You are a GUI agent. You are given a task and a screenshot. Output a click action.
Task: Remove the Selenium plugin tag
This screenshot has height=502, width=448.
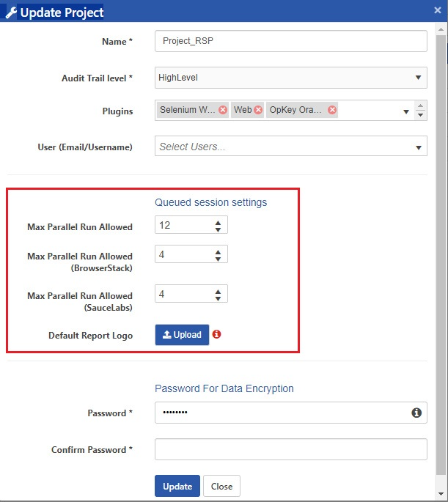(x=223, y=110)
